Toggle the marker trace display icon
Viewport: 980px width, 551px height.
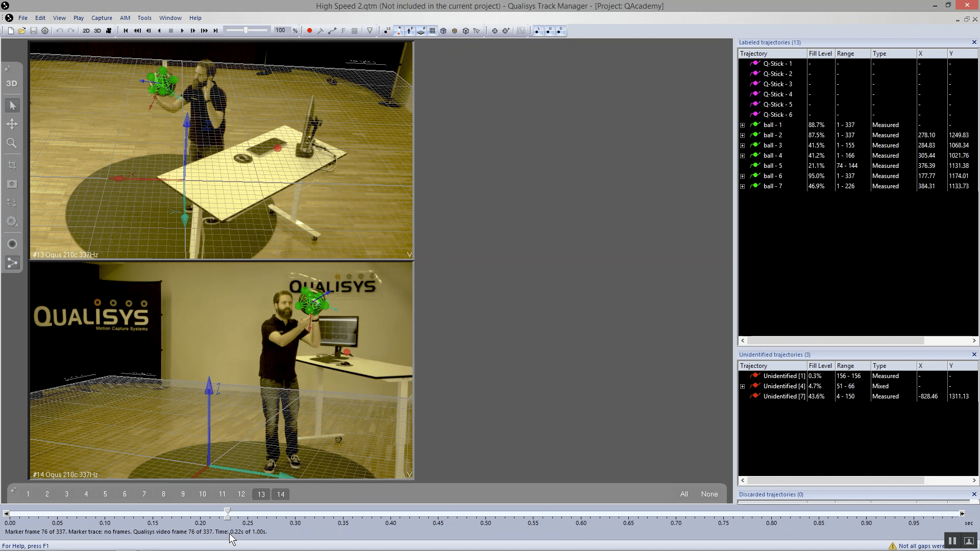pos(399,31)
